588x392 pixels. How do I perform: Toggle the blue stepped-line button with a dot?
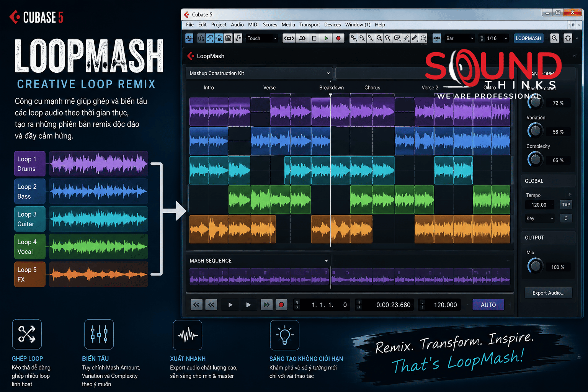[x=210, y=38]
